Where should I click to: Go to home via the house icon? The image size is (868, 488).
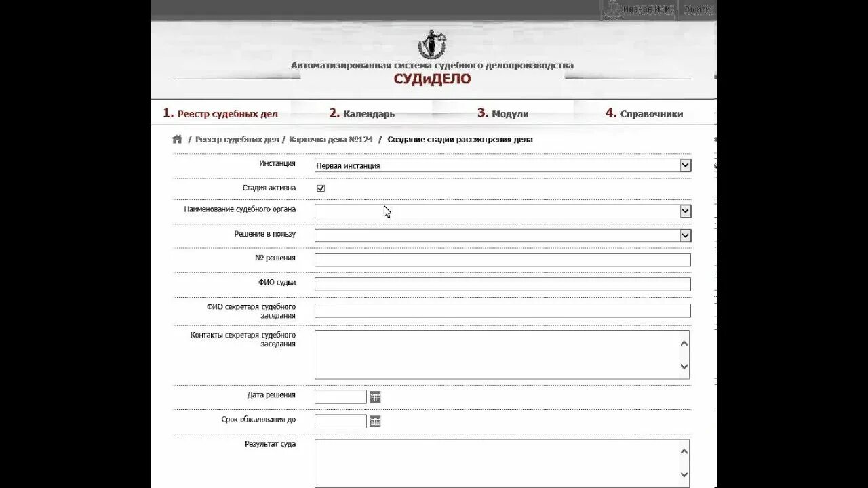[177, 139]
